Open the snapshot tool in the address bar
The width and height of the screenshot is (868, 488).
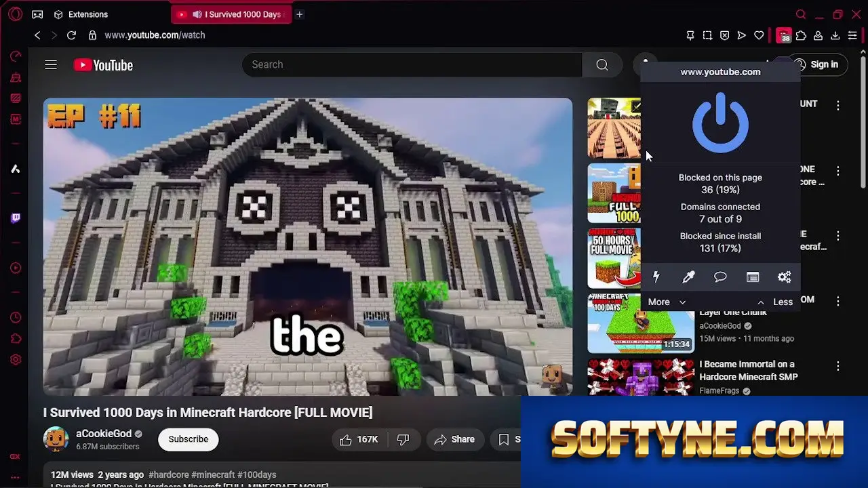(707, 35)
